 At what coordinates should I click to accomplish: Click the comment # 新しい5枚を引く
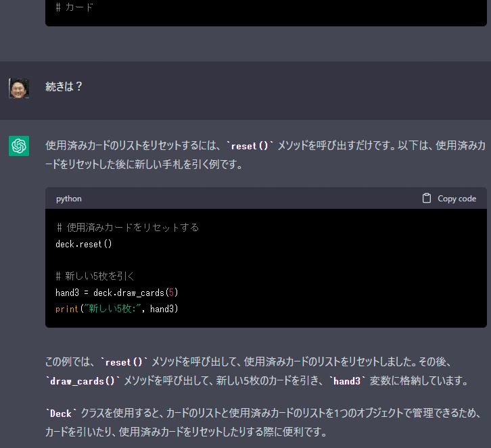coord(95,276)
